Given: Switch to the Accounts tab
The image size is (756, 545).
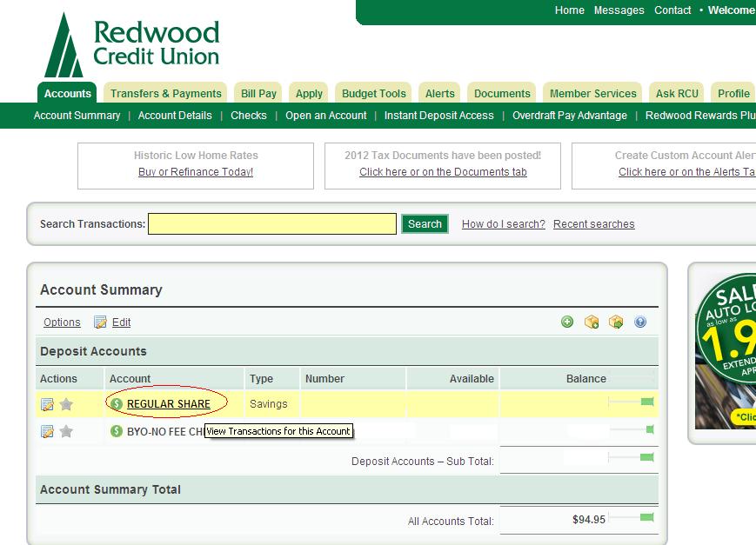Looking at the screenshot, I should tap(67, 93).
